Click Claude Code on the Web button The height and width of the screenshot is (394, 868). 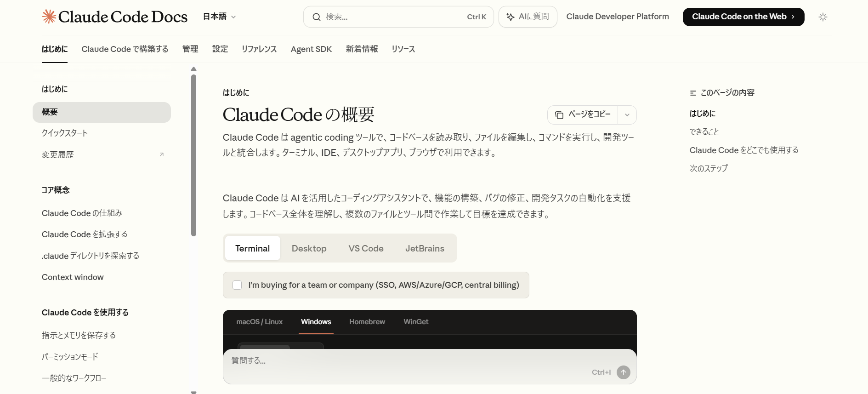(743, 17)
